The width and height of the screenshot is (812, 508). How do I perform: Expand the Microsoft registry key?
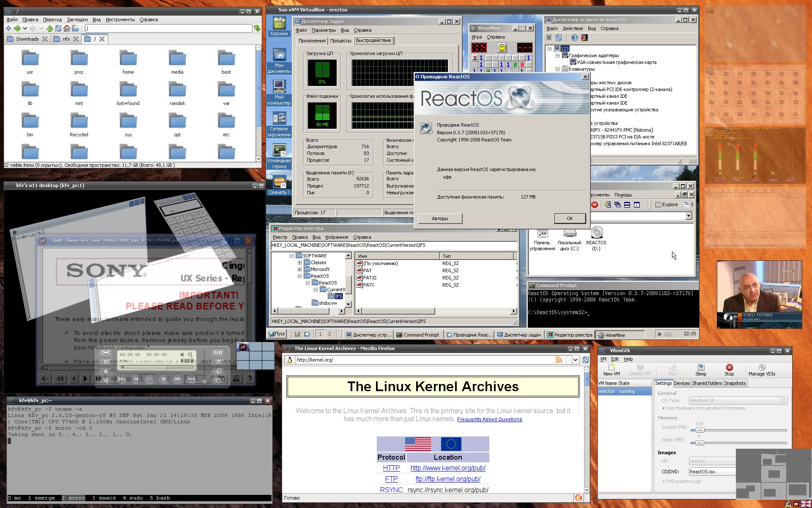click(x=299, y=269)
